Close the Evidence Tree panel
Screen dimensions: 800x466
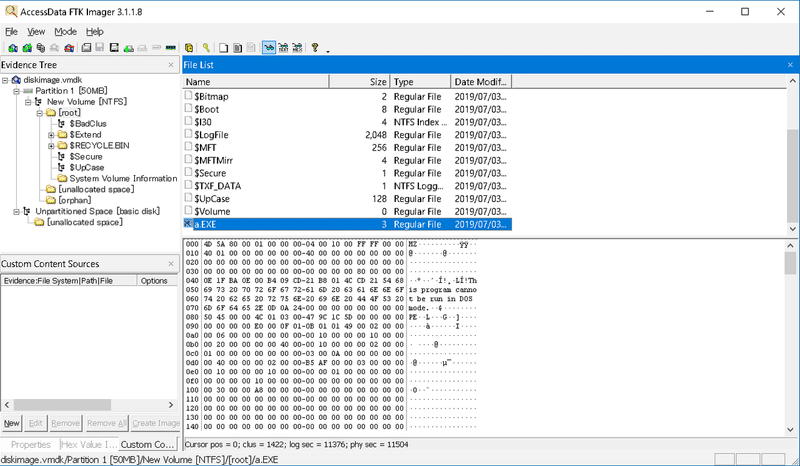click(171, 65)
